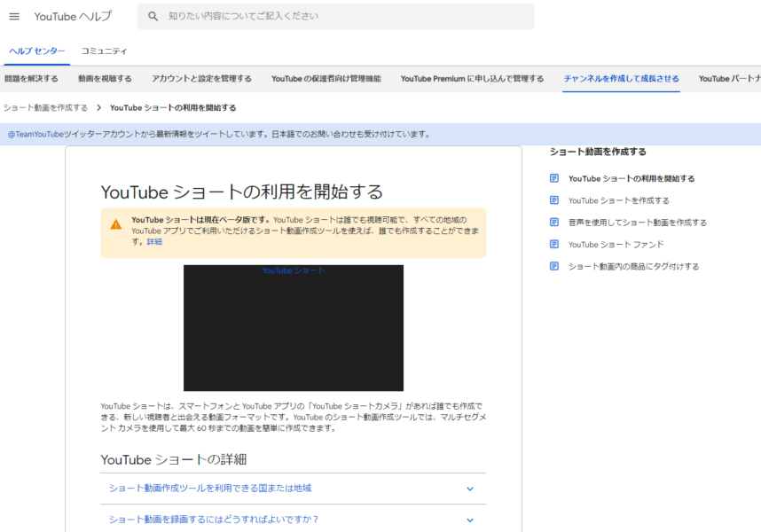761x532 pixels.
Task: Open sidebar article YouTube ショート ファンド
Action: (x=616, y=245)
